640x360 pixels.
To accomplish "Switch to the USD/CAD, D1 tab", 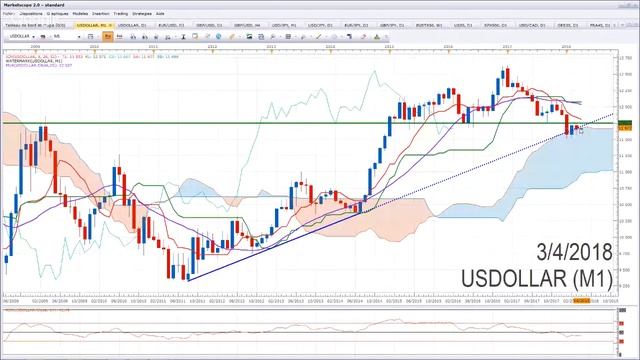I will [532, 25].
